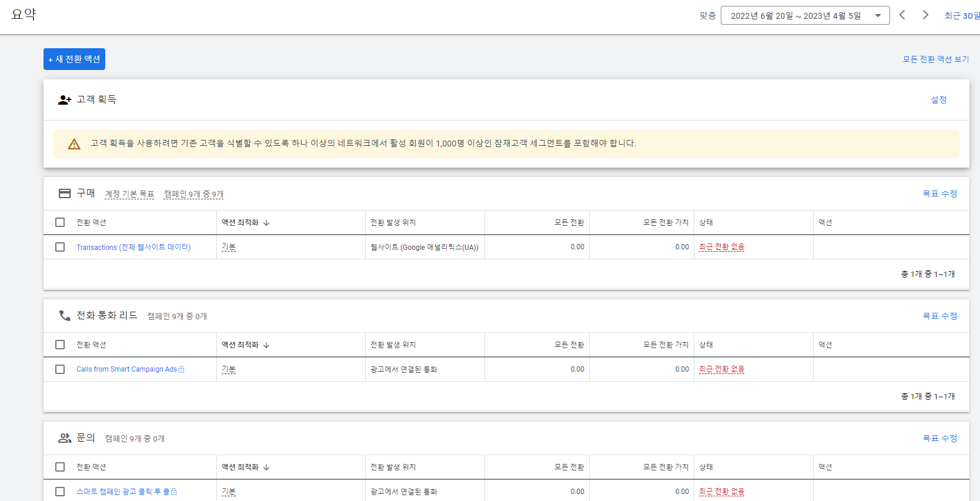Open Transactions (전체 웹사이트 데이터) conversion action
Image resolution: width=980 pixels, height=501 pixels.
click(x=133, y=248)
